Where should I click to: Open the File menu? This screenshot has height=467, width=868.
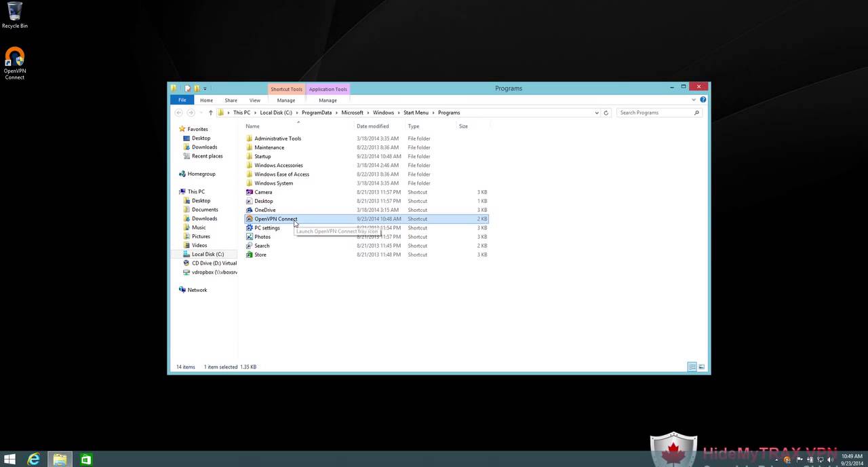coord(182,100)
